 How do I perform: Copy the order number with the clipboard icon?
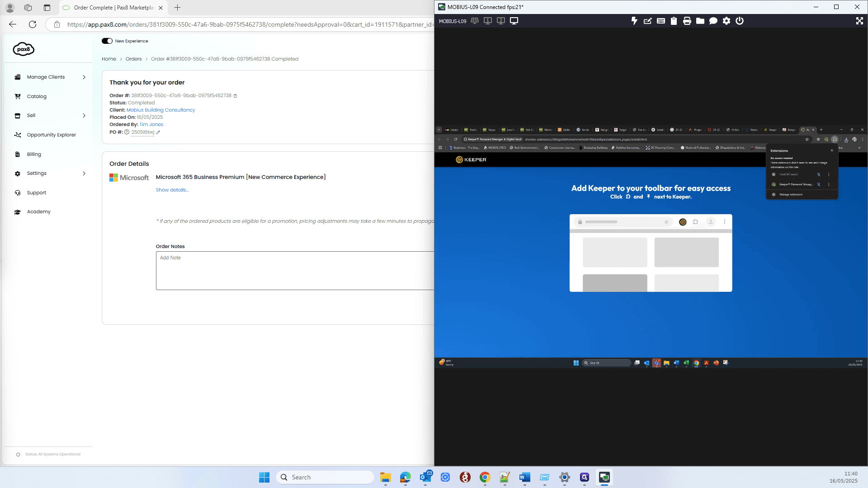[x=235, y=96]
